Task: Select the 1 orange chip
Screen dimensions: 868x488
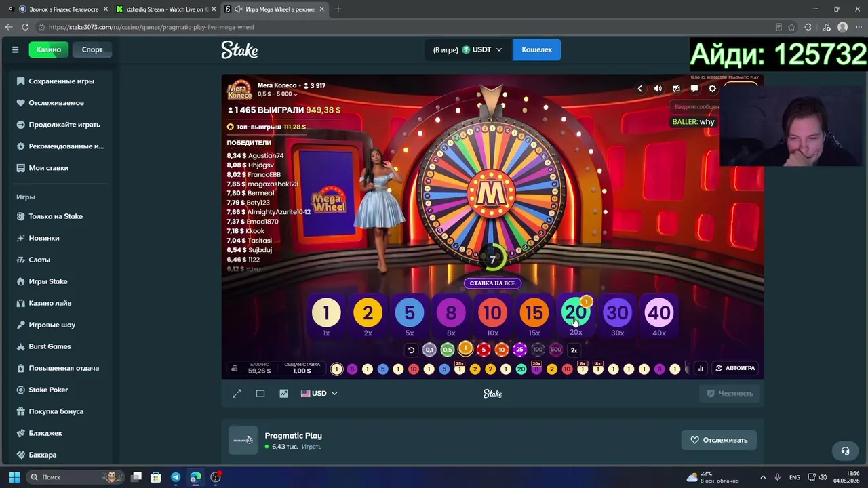Action: click(x=465, y=348)
